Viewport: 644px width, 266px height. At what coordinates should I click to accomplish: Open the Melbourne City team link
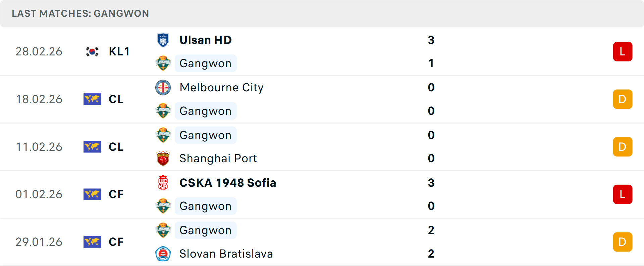coord(221,88)
